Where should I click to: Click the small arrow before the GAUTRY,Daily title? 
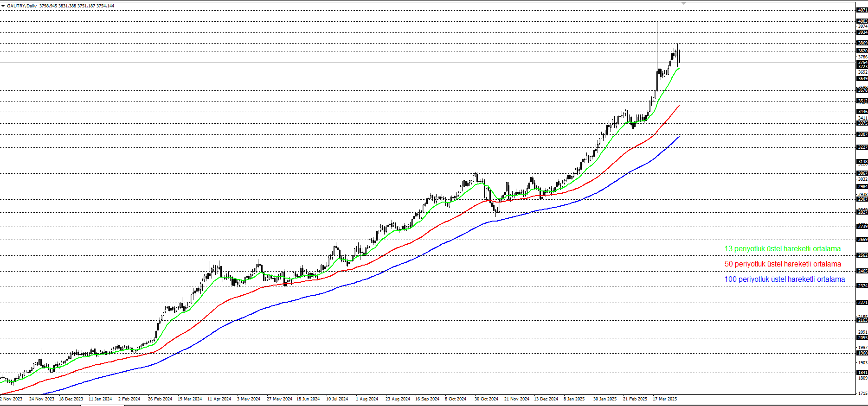click(x=3, y=6)
